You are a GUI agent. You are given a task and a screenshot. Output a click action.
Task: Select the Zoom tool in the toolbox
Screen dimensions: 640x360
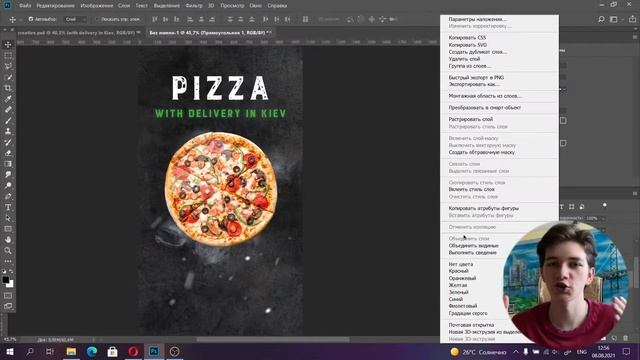pyautogui.click(x=8, y=250)
